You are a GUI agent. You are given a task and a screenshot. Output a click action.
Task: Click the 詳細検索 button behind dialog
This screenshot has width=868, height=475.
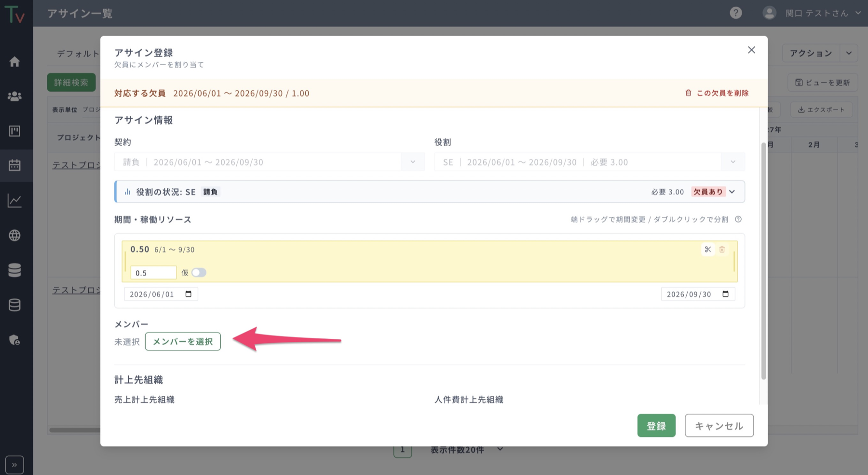point(71,83)
